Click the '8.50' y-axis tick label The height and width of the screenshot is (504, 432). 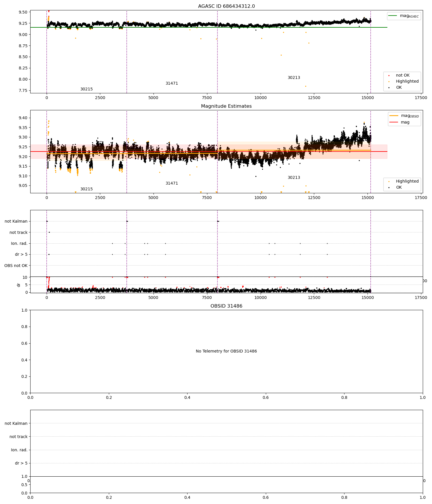(x=23, y=57)
